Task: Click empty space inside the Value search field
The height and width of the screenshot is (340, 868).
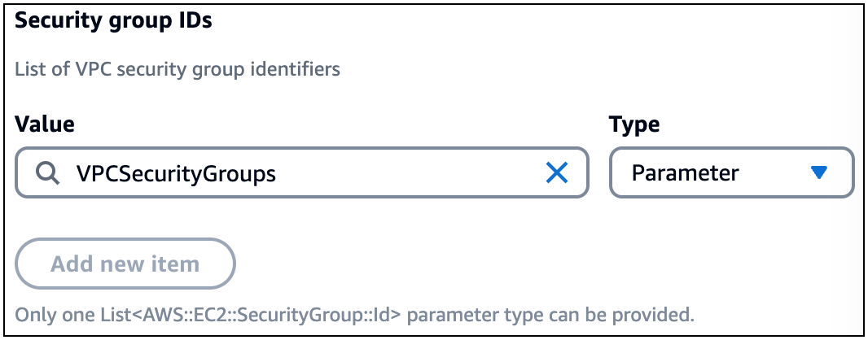Action: click(x=407, y=172)
